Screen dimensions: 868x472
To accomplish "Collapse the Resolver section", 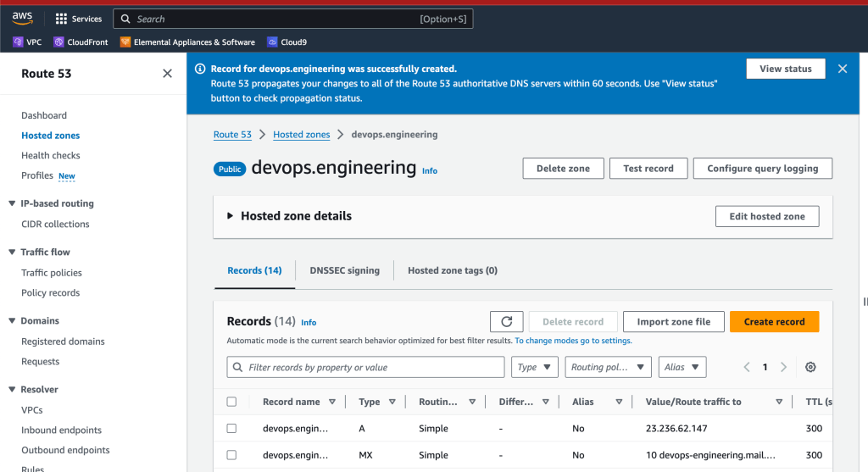I will (12, 390).
